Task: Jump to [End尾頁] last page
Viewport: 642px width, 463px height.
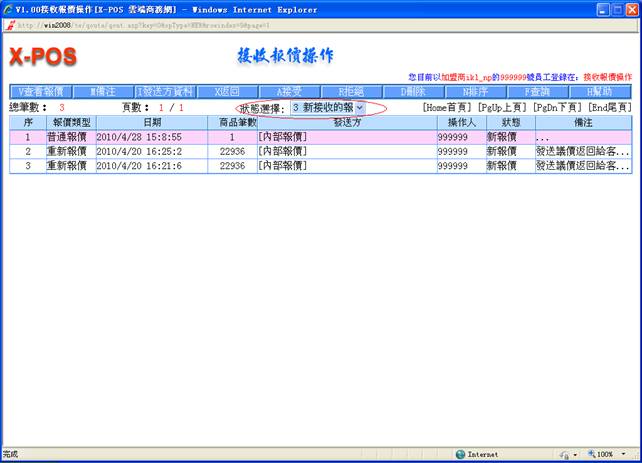Action: click(609, 107)
